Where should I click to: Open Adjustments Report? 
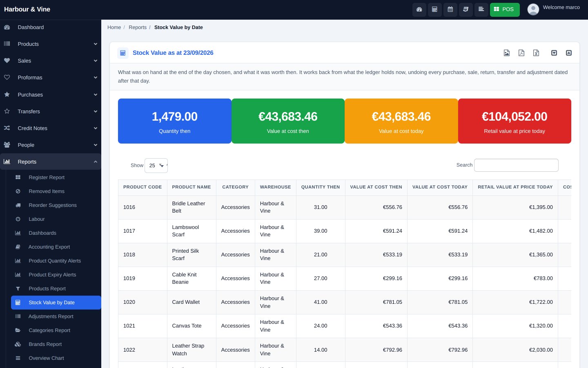coord(56,316)
